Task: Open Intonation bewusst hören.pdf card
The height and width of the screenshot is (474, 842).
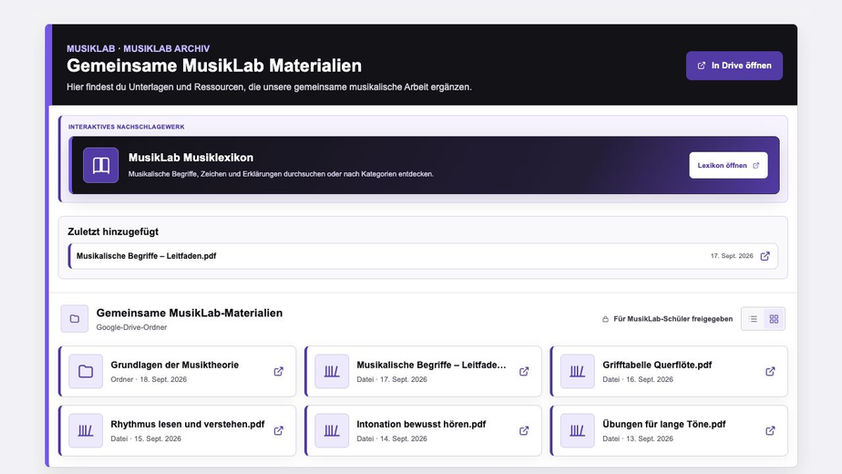Action: pyautogui.click(x=423, y=431)
